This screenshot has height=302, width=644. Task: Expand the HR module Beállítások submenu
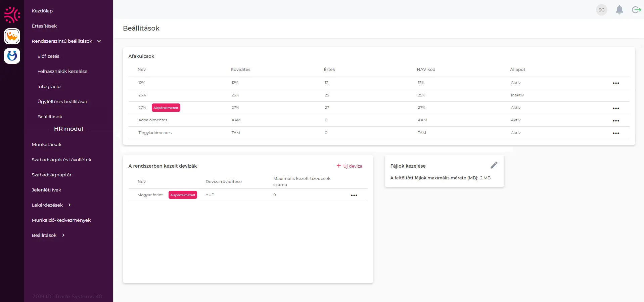click(x=63, y=235)
